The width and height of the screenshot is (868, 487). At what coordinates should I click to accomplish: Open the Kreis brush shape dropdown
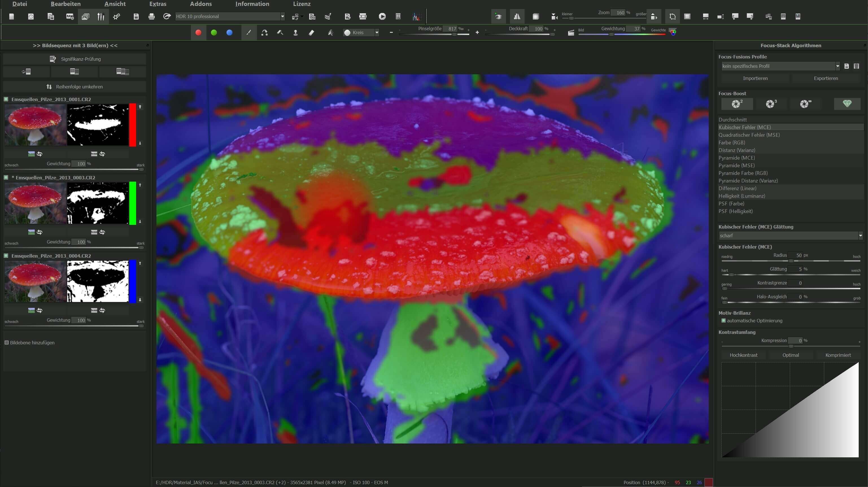click(361, 33)
